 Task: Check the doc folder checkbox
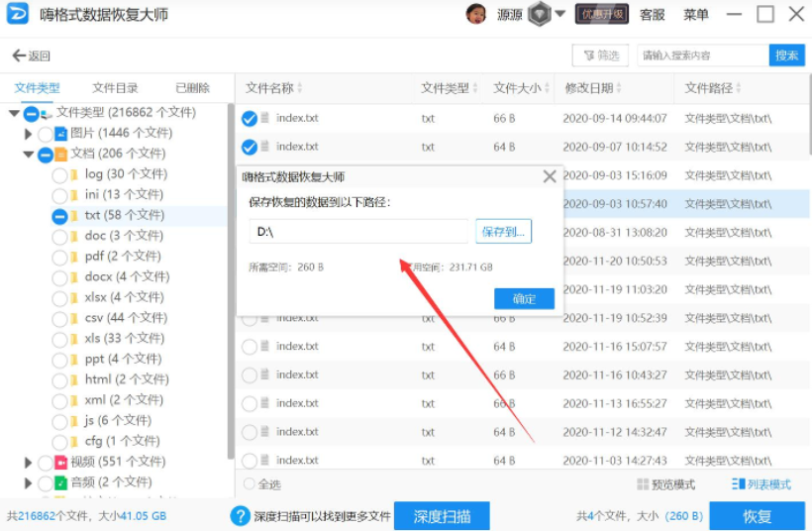(x=59, y=237)
